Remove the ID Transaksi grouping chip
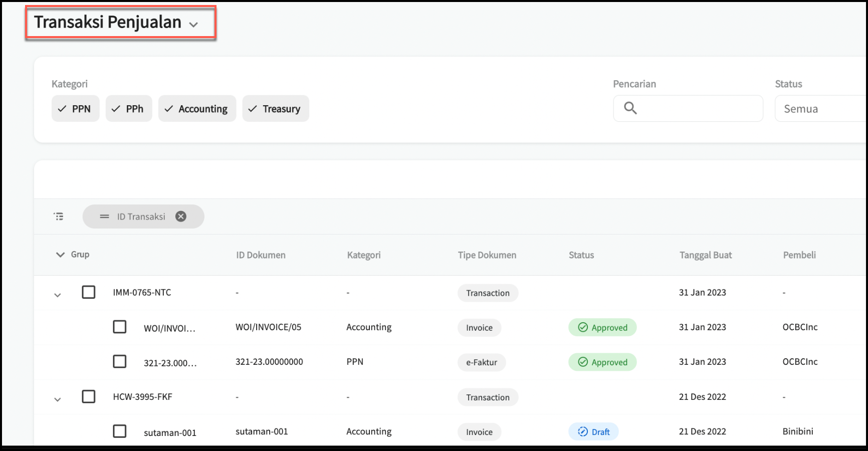Viewport: 868px width, 451px height. (181, 216)
